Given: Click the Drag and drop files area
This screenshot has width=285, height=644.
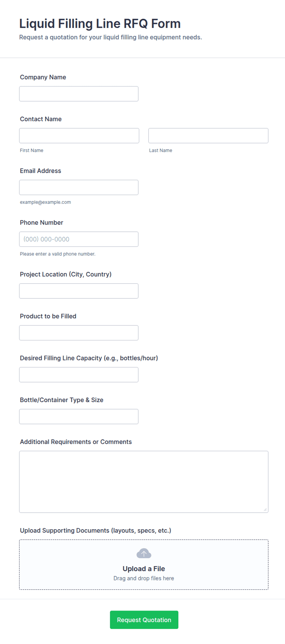Looking at the screenshot, I should (144, 564).
